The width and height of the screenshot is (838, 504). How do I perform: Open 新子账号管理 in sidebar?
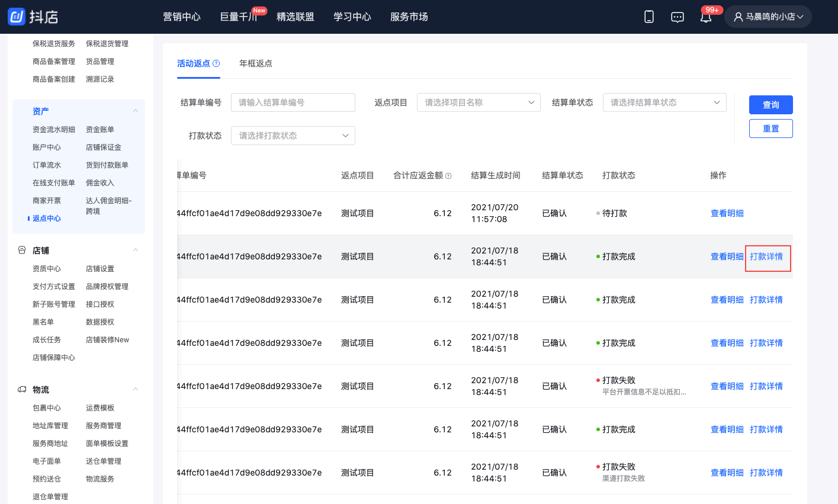click(54, 304)
